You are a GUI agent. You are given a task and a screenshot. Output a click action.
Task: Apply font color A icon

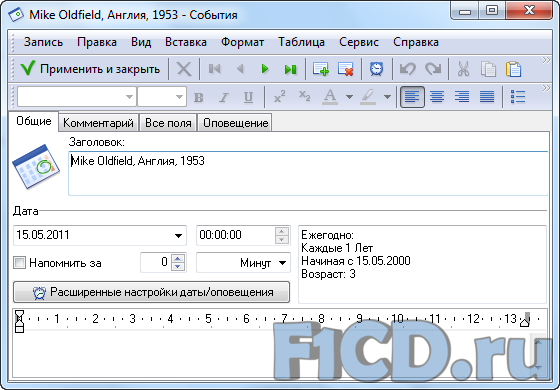330,97
